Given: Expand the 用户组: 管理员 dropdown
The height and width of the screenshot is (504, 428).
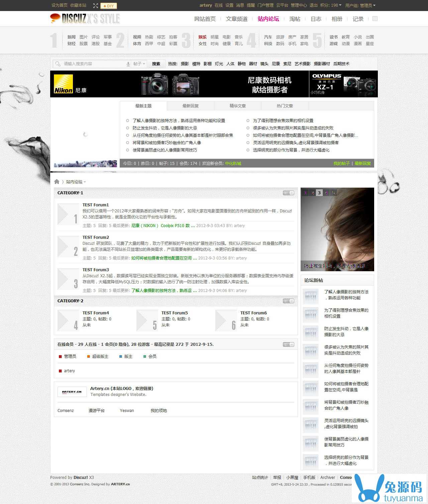Looking at the screenshot, I should (360, 5).
